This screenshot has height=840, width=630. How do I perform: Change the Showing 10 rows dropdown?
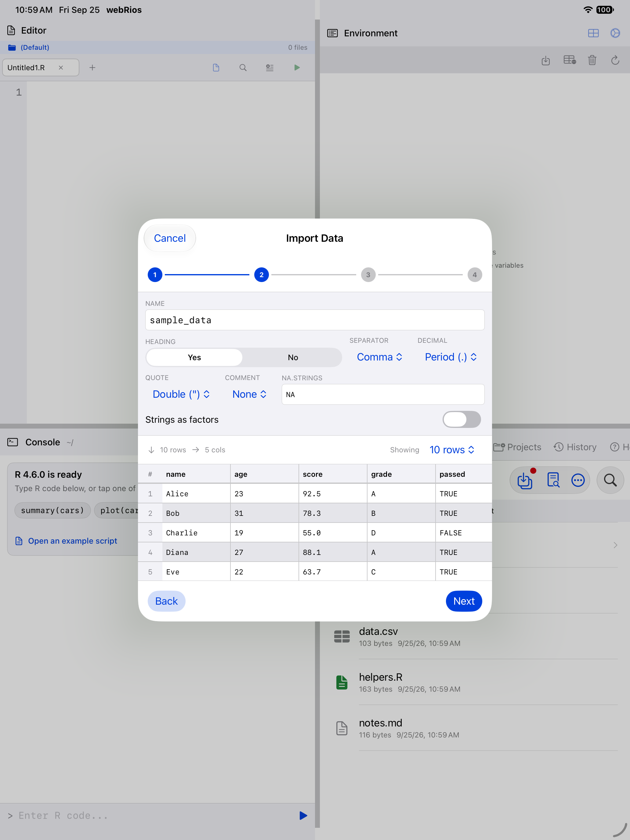[452, 450]
